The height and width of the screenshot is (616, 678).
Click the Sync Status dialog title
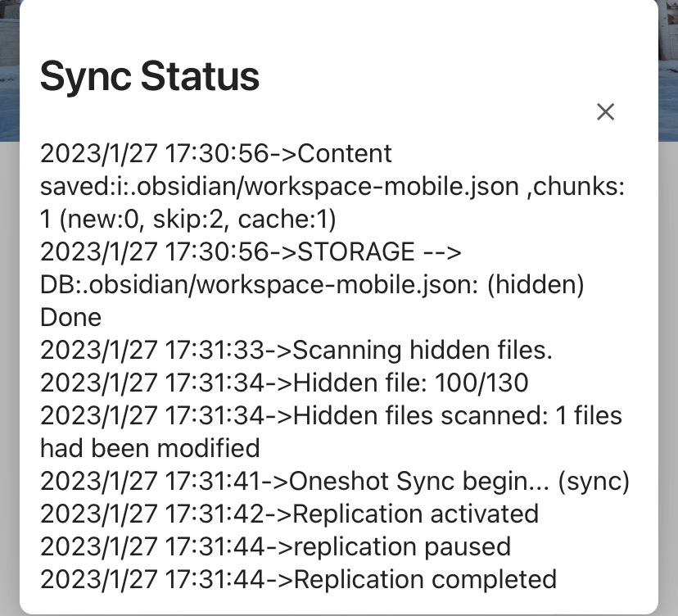tap(150, 76)
